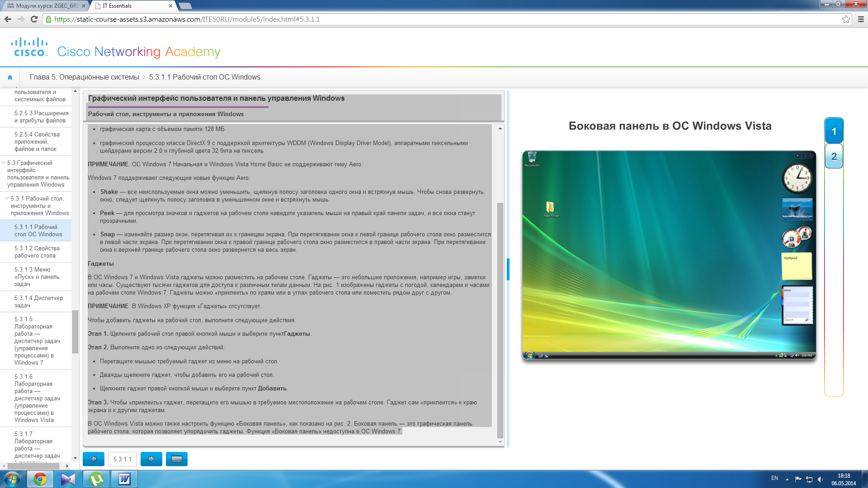The image size is (868, 488).
Task: Go to the next page with right arrow button
Action: click(151, 459)
